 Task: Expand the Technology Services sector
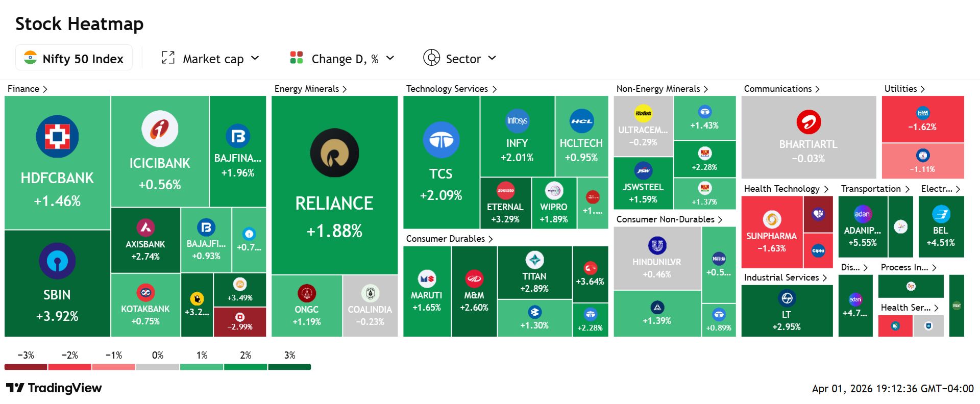[x=452, y=89]
